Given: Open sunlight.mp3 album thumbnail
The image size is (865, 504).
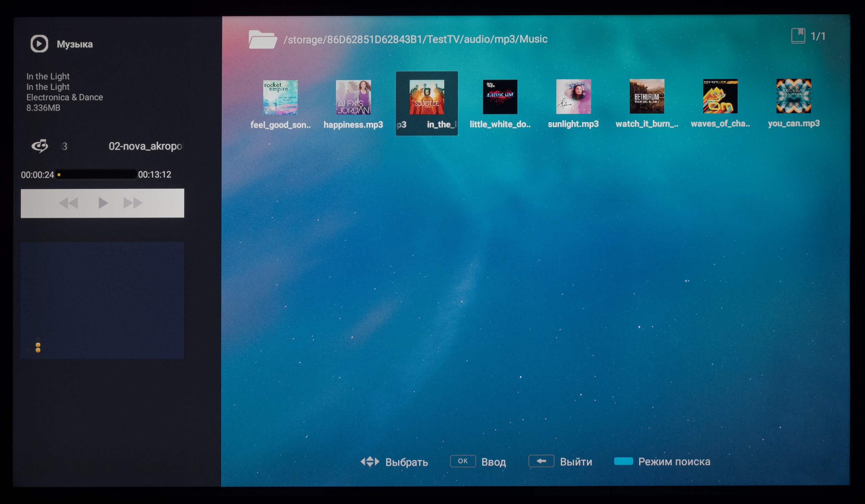Looking at the screenshot, I should [x=573, y=96].
